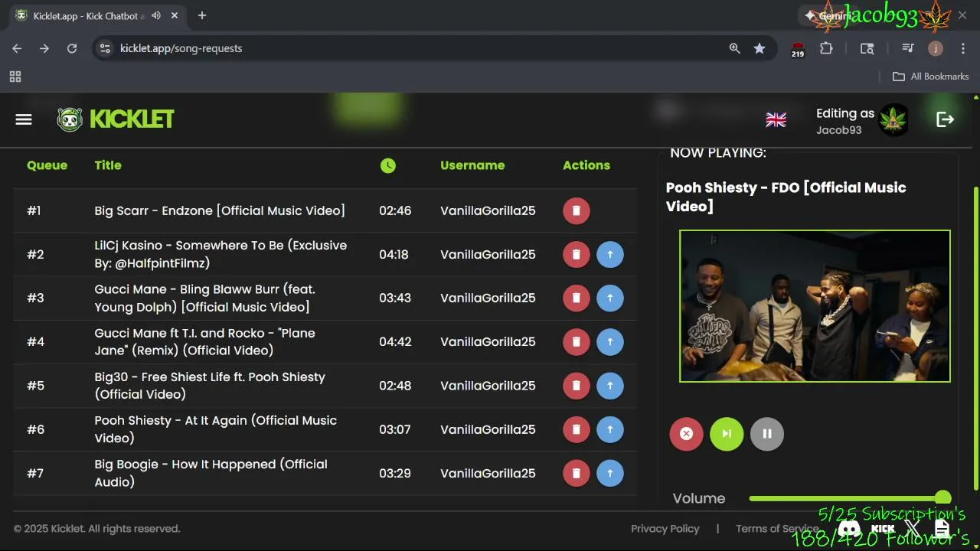Delete Big30 Free Shiest Life request

577,386
